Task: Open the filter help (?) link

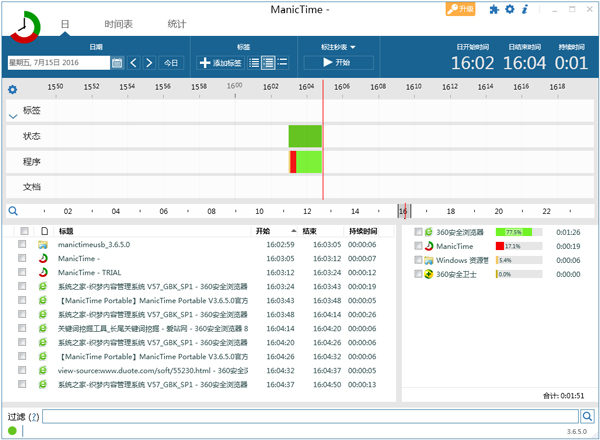Action: coord(34,417)
